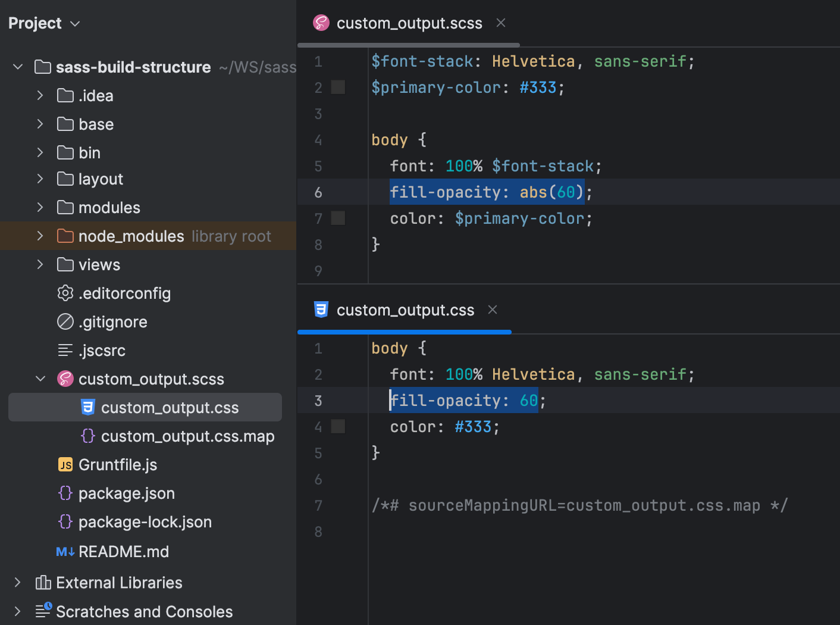Click the gear icon for .editorconfig

(x=65, y=293)
